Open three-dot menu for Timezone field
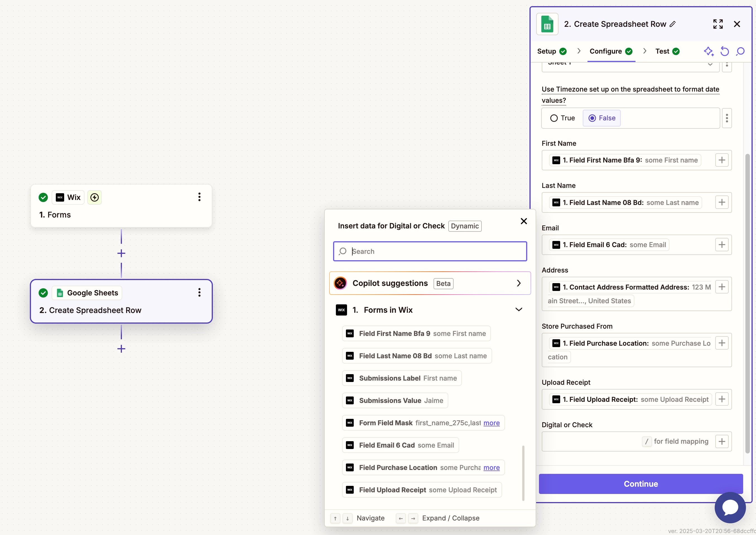756x535 pixels. (x=727, y=118)
